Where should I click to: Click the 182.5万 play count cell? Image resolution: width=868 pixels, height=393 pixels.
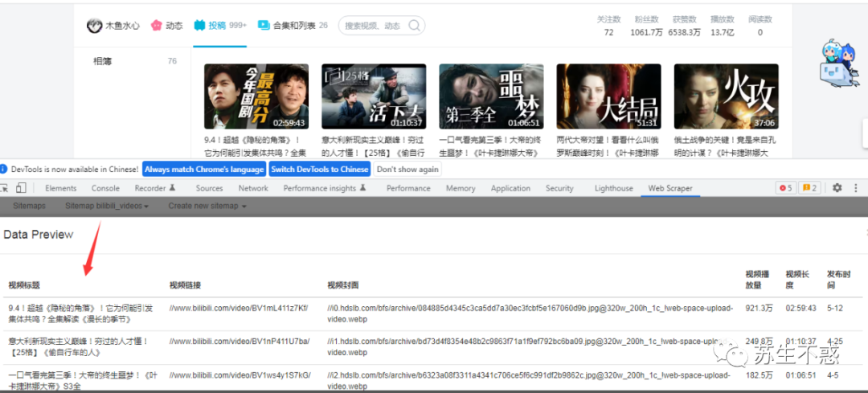759,375
